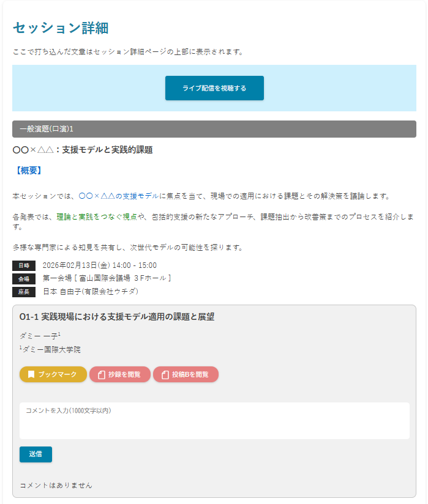Focus the comment input text area
428x504 pixels.
click(x=214, y=421)
